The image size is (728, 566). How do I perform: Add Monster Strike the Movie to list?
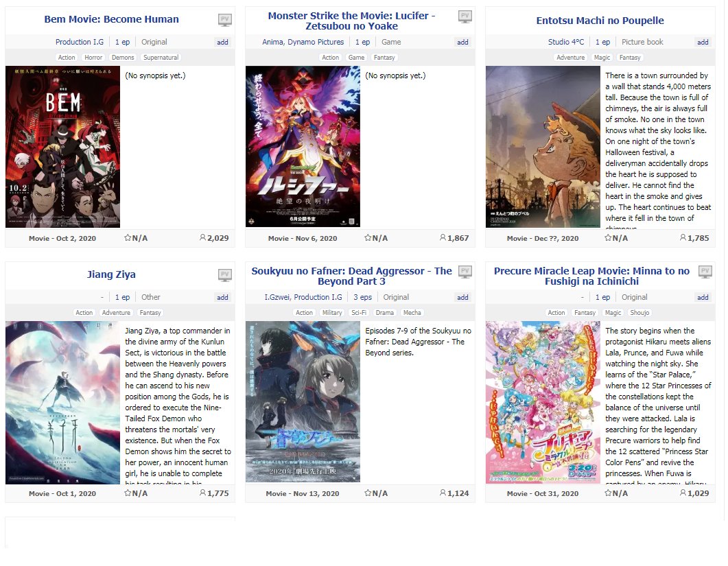click(462, 43)
